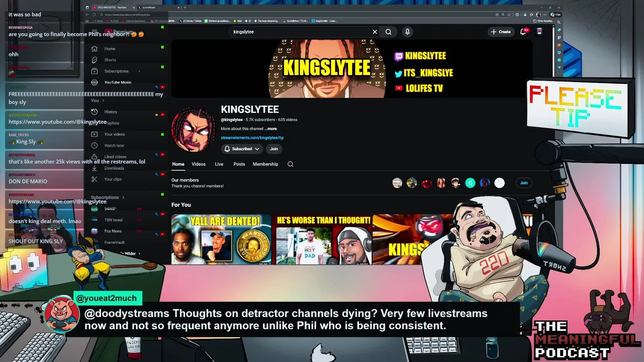
Task: Switch to the Posts tab
Action: tap(239, 164)
